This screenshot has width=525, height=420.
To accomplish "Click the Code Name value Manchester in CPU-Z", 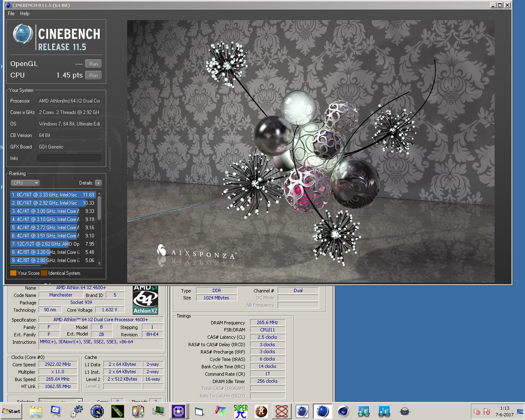I will click(61, 295).
